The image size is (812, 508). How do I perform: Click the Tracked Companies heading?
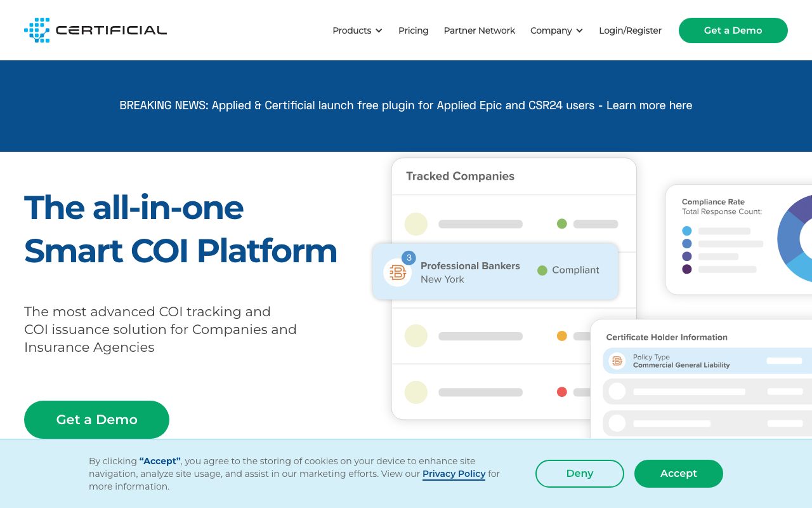(460, 177)
